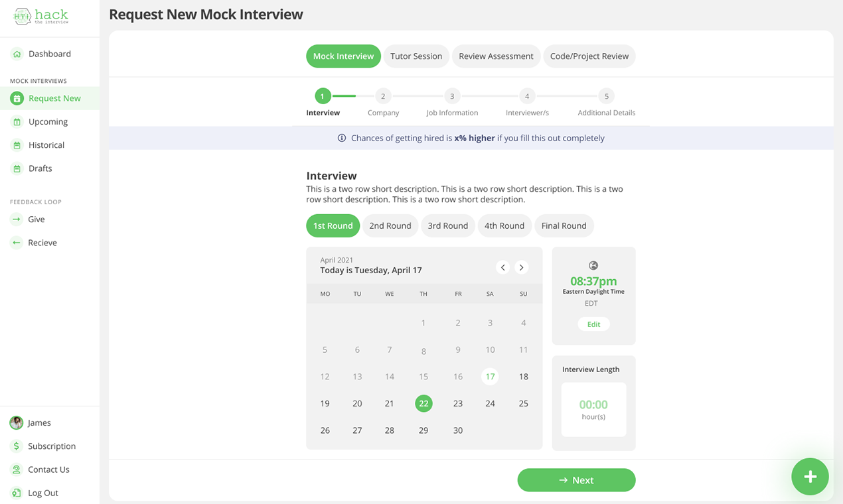
Task: Open step 4 Interviewer/s
Action: click(x=526, y=95)
